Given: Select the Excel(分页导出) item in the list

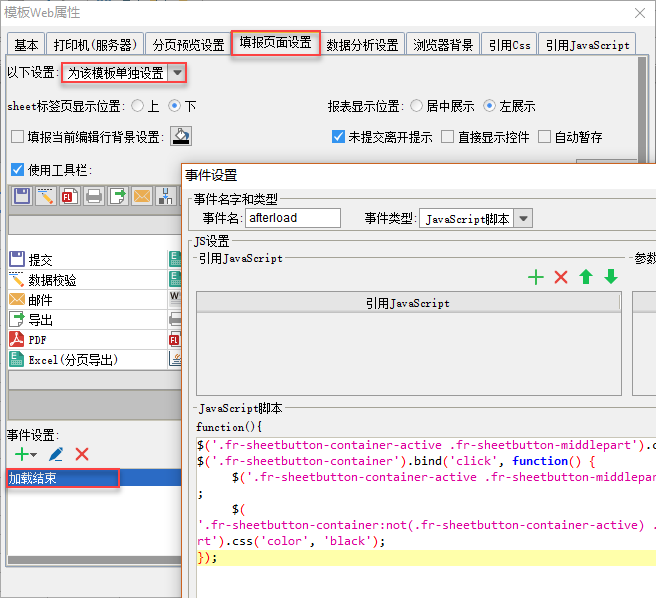Looking at the screenshot, I should coord(88,360).
